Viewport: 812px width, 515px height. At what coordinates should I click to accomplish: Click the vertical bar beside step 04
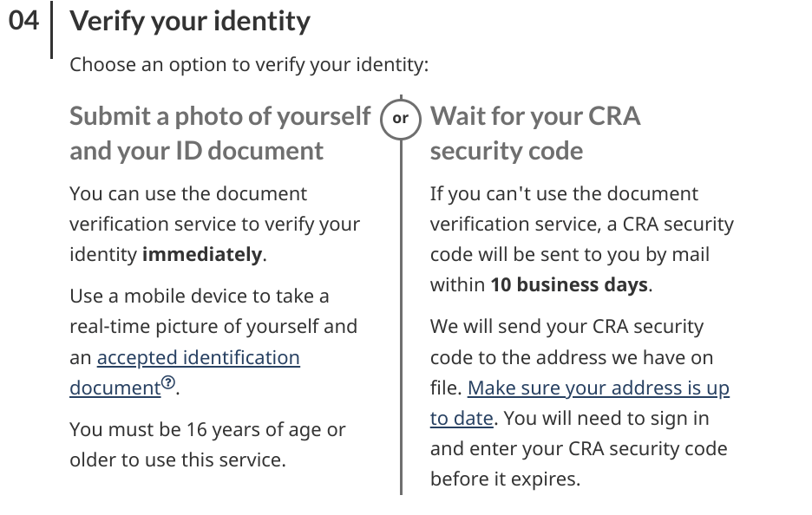[x=52, y=30]
